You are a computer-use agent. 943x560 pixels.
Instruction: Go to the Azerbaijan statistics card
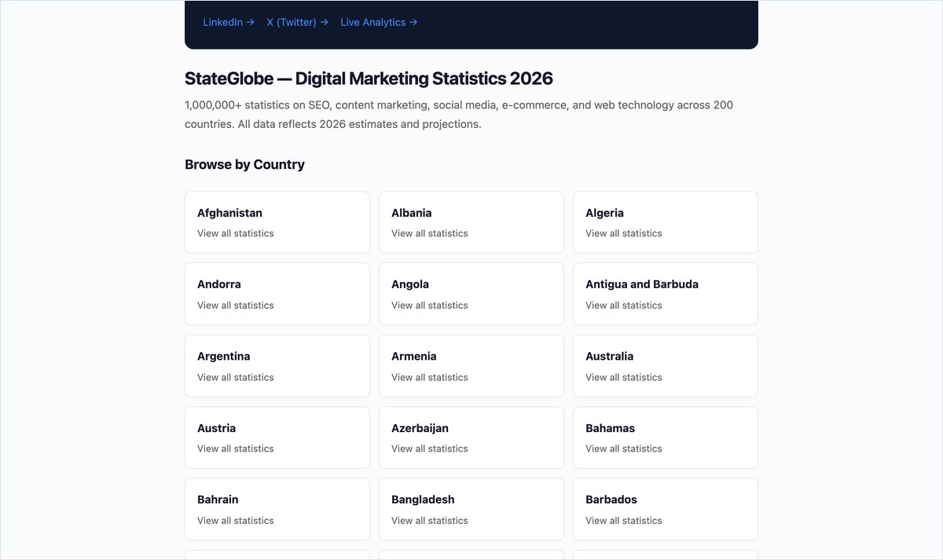[472, 437]
